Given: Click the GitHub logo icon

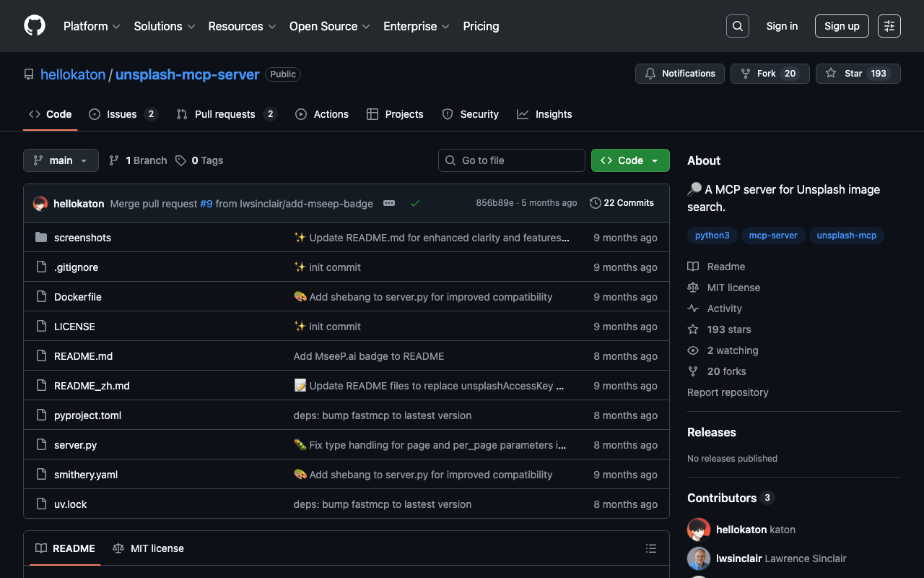Looking at the screenshot, I should point(35,26).
